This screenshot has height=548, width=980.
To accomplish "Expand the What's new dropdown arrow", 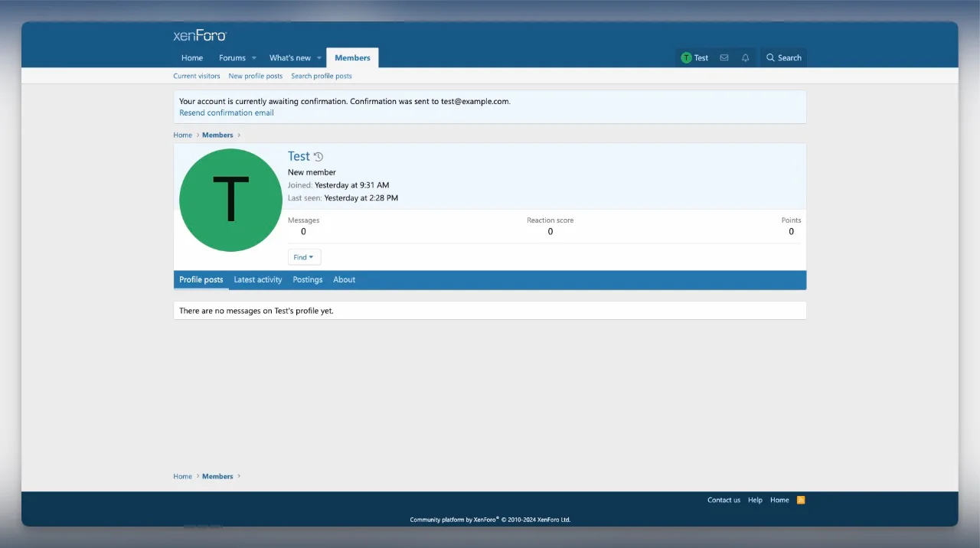I will click(x=319, y=58).
